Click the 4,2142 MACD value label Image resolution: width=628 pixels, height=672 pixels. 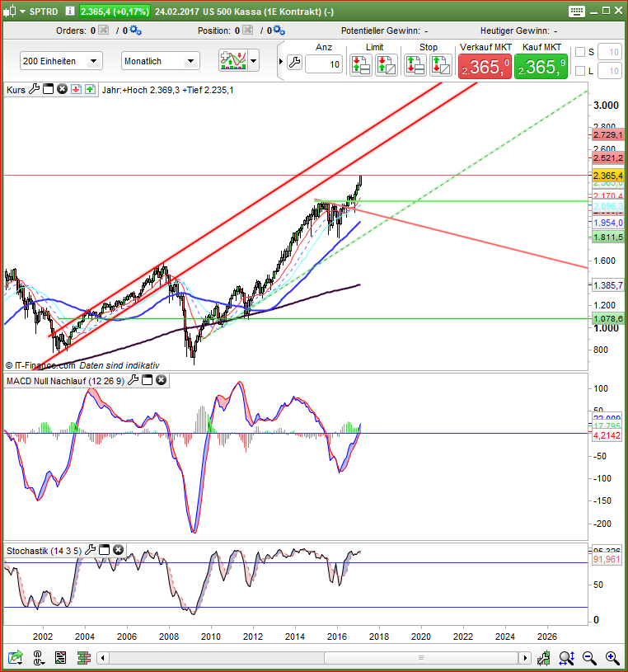[607, 435]
